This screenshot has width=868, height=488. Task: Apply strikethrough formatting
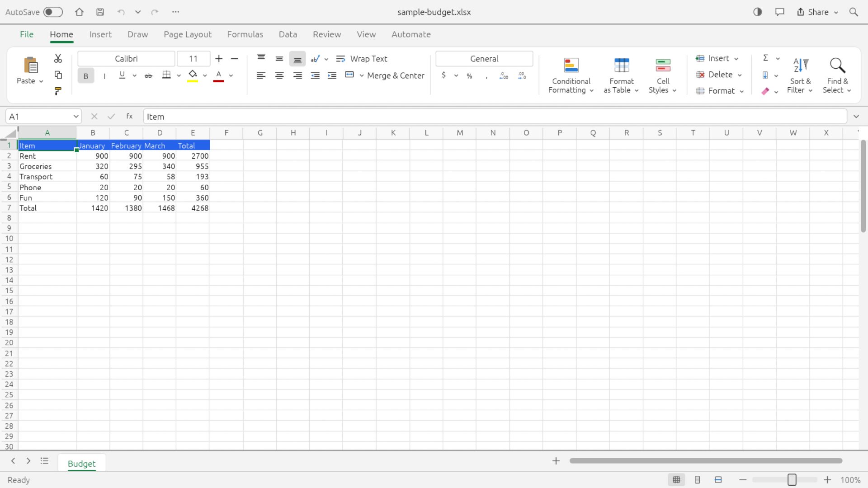click(148, 75)
